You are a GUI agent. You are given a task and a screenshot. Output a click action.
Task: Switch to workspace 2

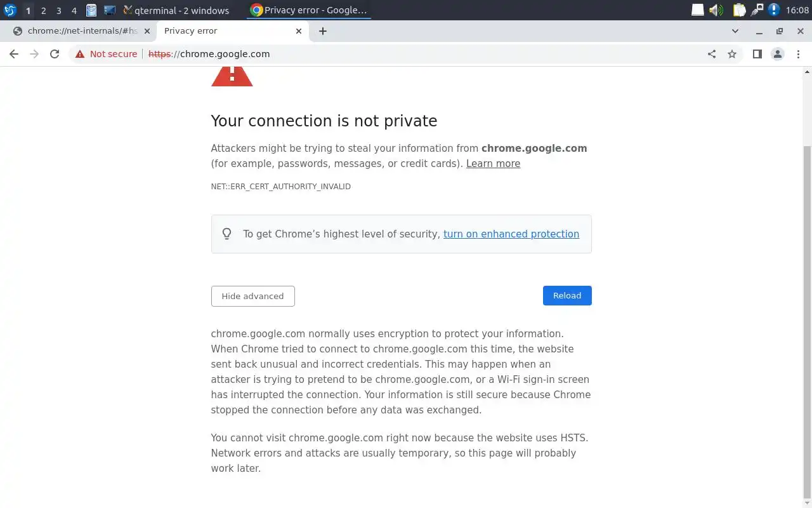tap(43, 10)
